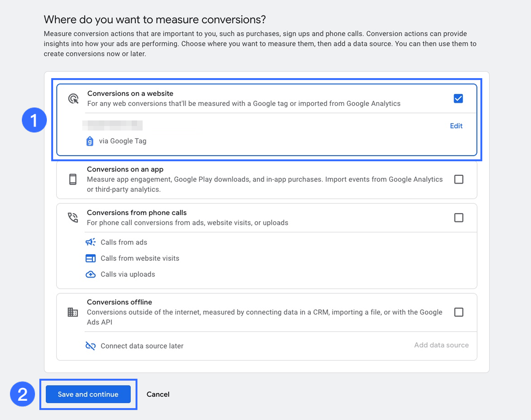Click the via Google Tag label

point(122,141)
